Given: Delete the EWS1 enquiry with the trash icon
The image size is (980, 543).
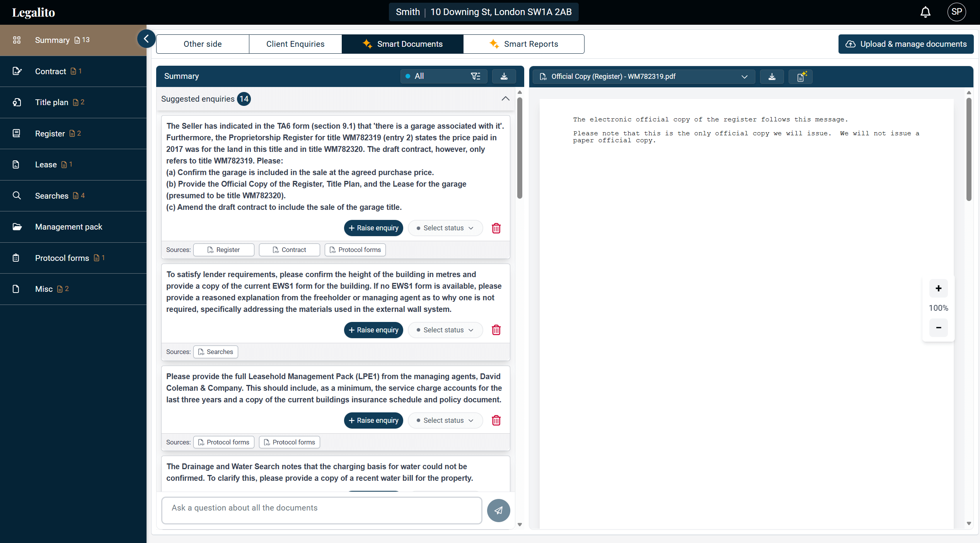Looking at the screenshot, I should (496, 330).
